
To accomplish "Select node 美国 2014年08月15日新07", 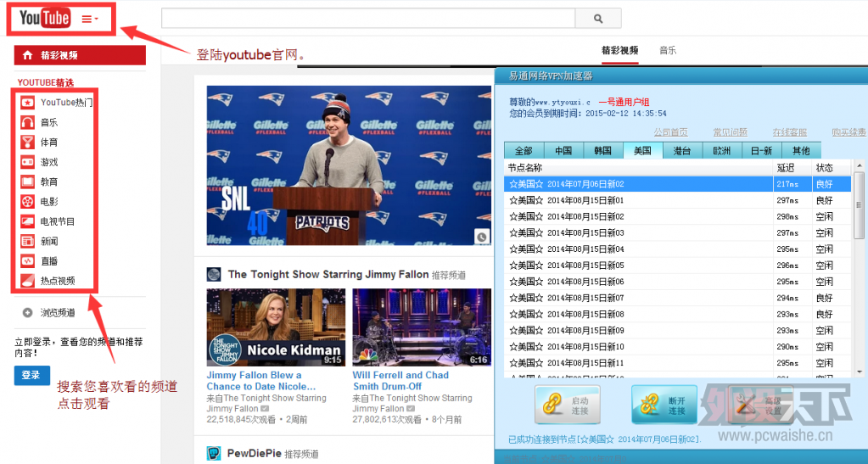I will coord(678,298).
